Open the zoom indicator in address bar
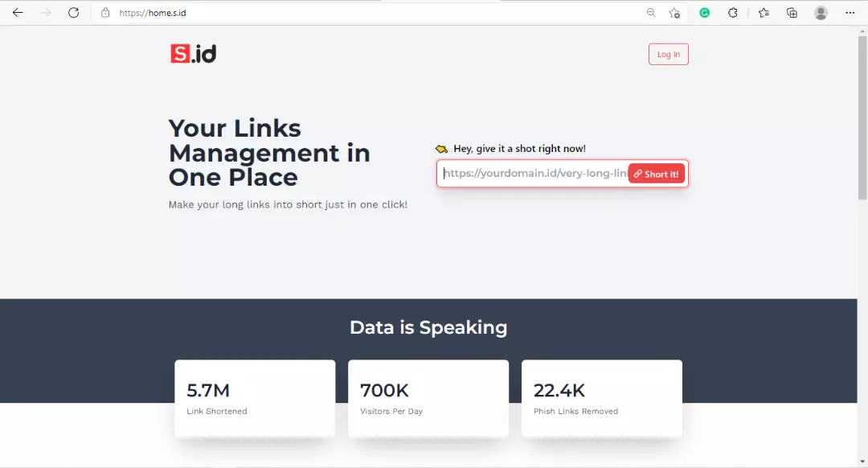Screen dimensions: 868x468 click(651, 13)
